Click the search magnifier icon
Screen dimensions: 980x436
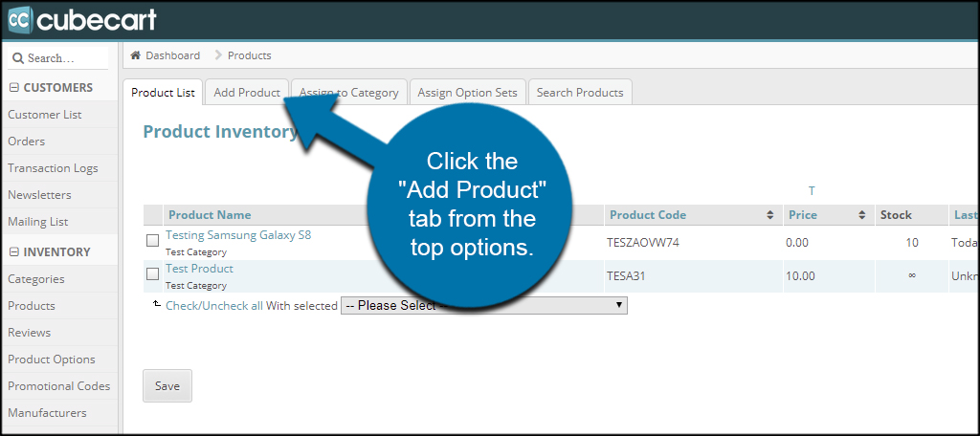pos(18,58)
